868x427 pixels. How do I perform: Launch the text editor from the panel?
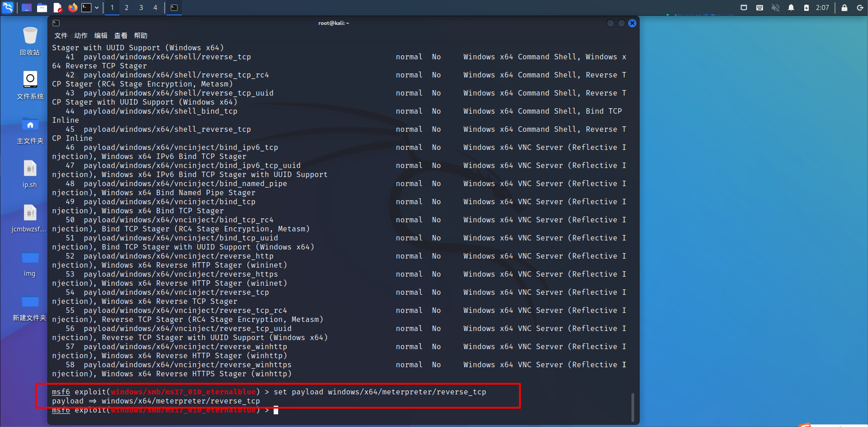click(57, 8)
